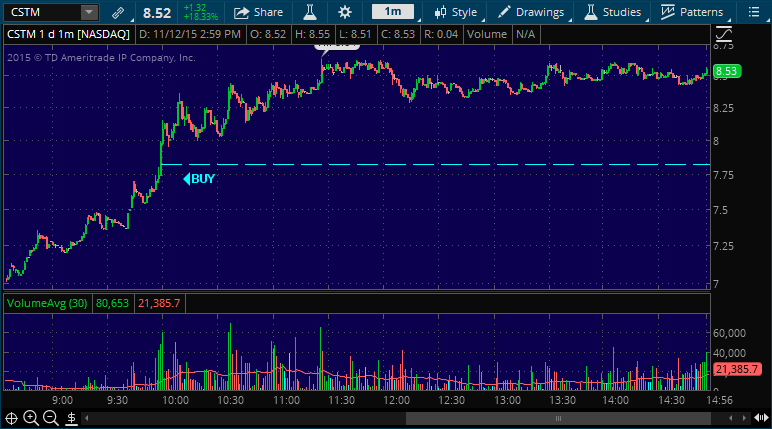Click the Patterns chart icon

click(x=667, y=12)
